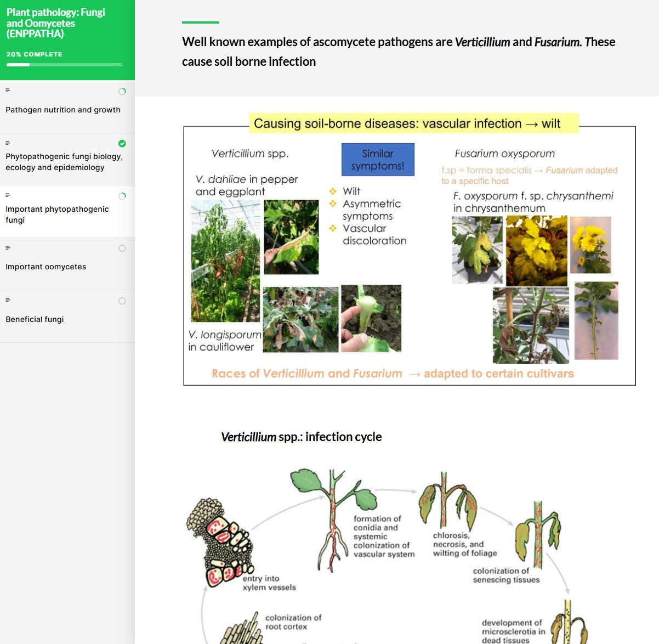Select the Pathogen nutrition and growth lesson entry
659x644 pixels.
coord(63,110)
